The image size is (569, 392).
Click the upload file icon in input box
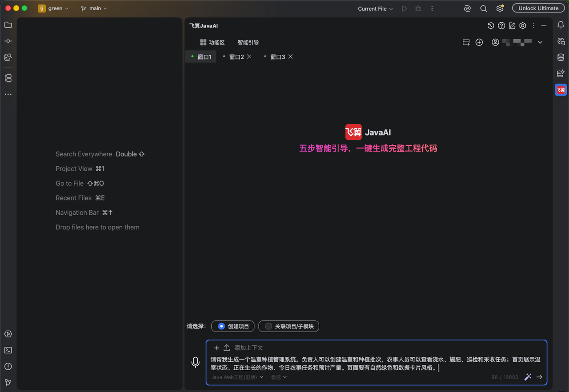[227, 348]
